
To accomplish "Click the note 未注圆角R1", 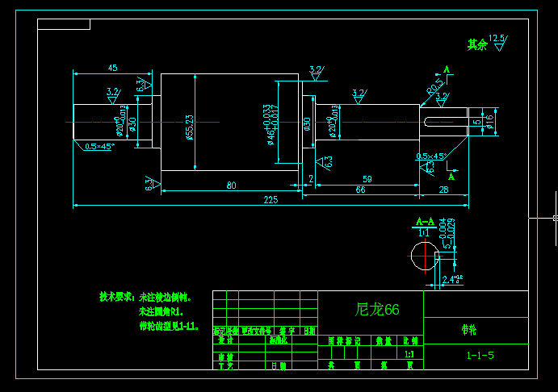I will [x=161, y=311].
